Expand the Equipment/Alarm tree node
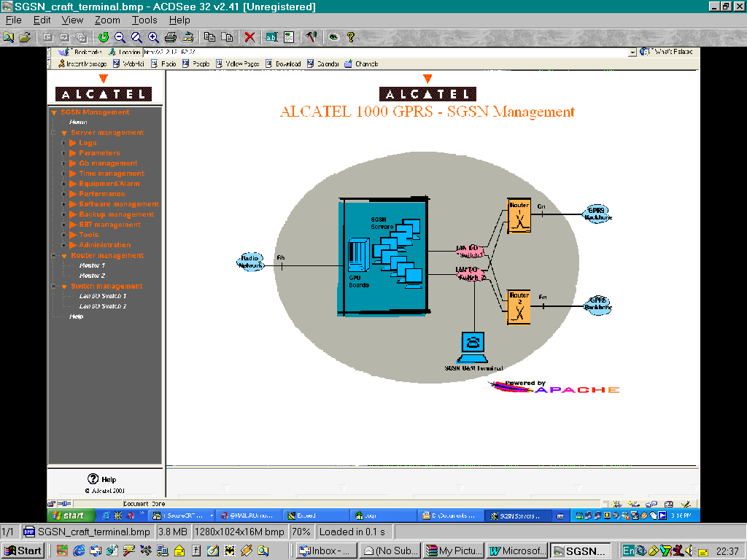 click(x=64, y=184)
